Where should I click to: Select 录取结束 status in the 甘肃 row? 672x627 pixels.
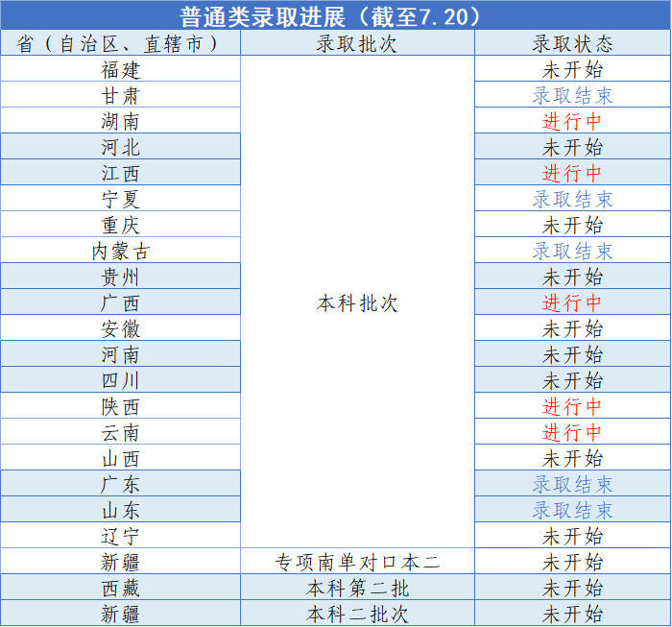click(572, 94)
